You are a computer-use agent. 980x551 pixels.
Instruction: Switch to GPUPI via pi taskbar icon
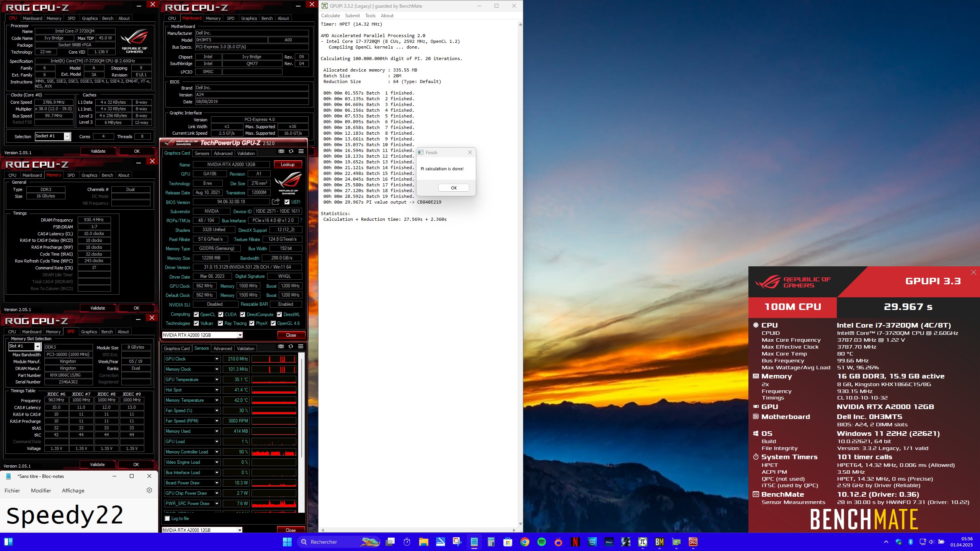pyautogui.click(x=643, y=542)
